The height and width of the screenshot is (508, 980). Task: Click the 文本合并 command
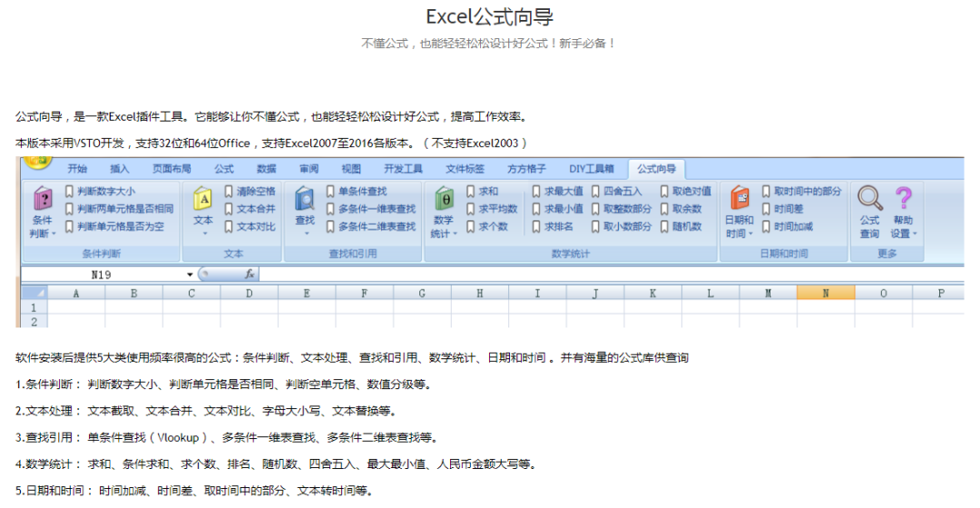(x=250, y=209)
